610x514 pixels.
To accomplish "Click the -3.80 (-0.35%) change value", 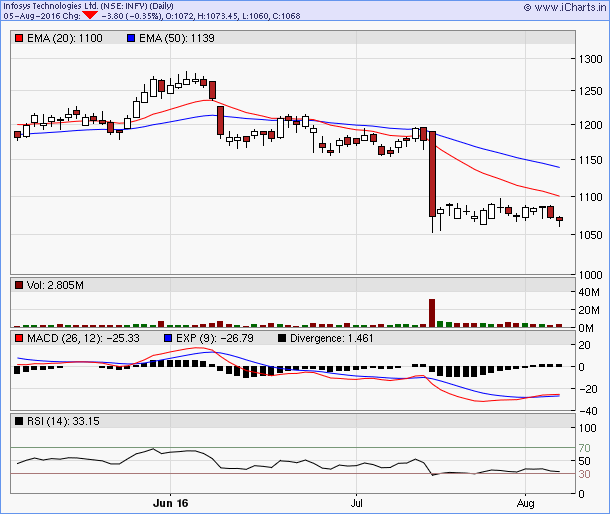I will pyautogui.click(x=131, y=16).
